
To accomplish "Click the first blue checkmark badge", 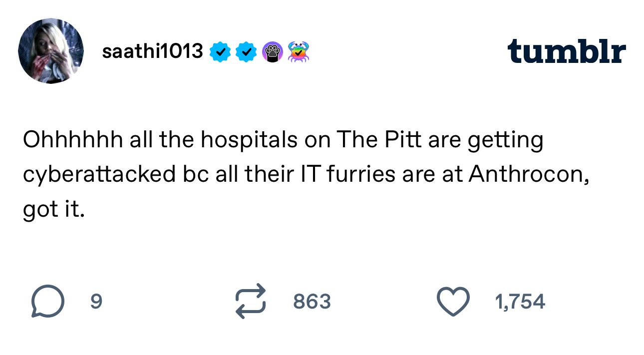I will 220,51.
